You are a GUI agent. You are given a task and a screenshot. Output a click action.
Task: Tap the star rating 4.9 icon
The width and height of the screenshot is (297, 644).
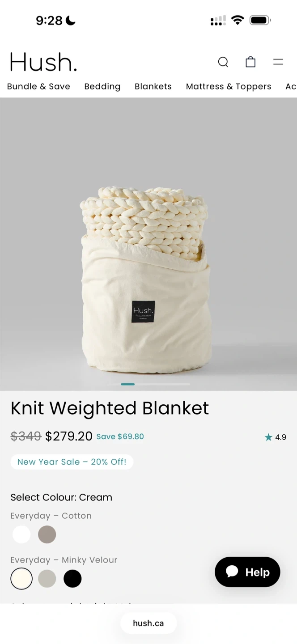268,437
